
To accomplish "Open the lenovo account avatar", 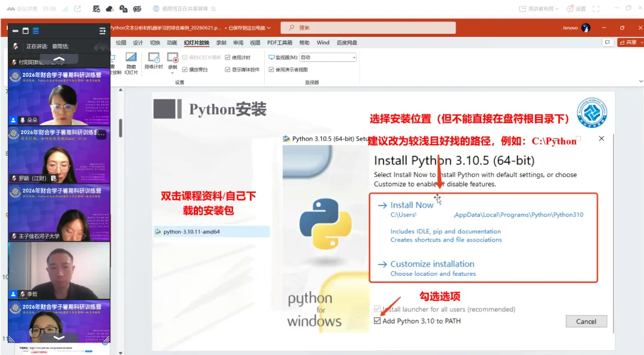I will pyautogui.click(x=586, y=27).
